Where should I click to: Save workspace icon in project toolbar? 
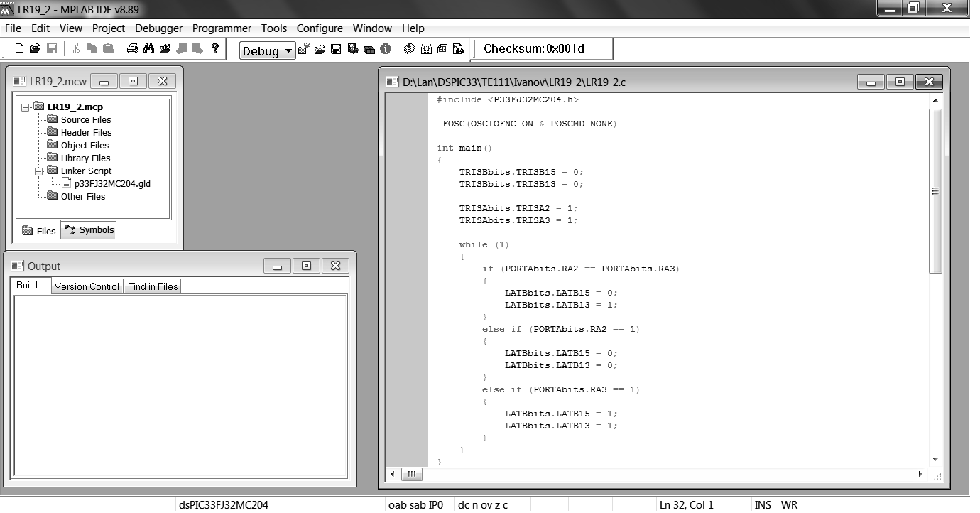(x=336, y=49)
